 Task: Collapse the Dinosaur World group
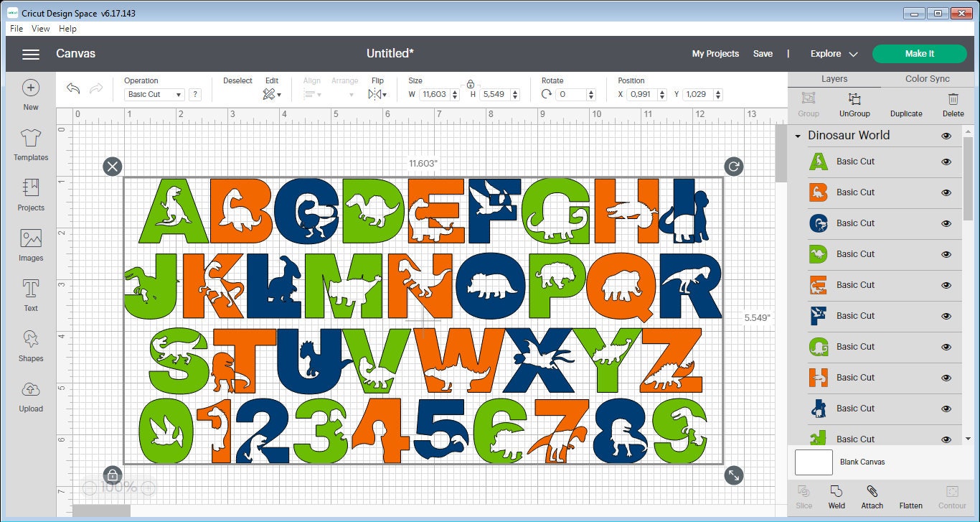pos(798,135)
